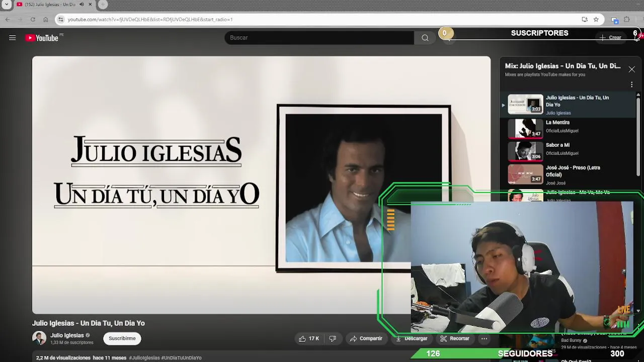
Task: Open more actions ellipsis under video
Action: [x=484, y=338]
